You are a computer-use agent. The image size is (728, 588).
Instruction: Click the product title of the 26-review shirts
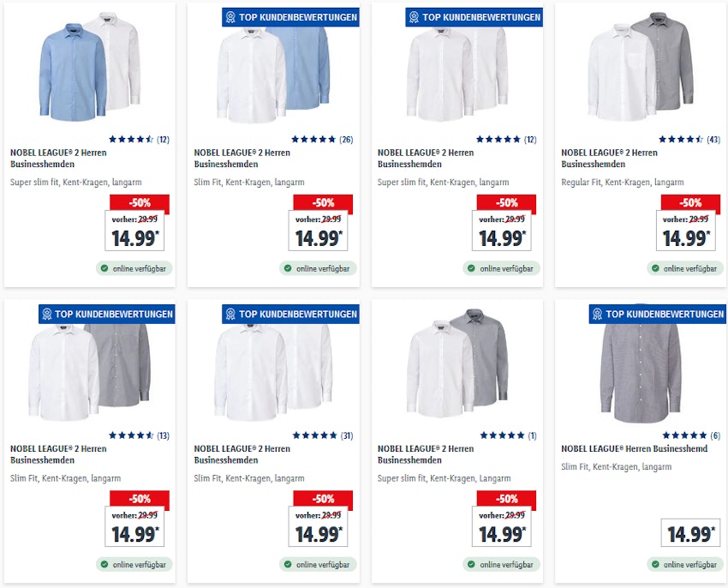(x=242, y=158)
